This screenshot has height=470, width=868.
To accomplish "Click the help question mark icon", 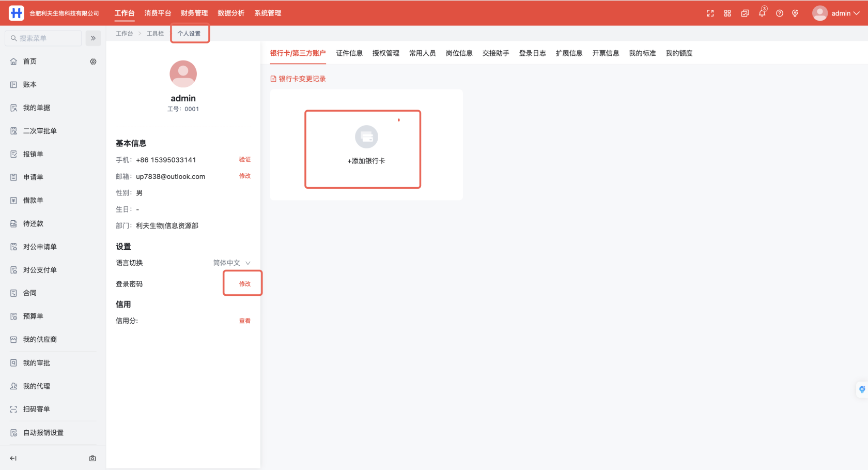I will 779,13.
